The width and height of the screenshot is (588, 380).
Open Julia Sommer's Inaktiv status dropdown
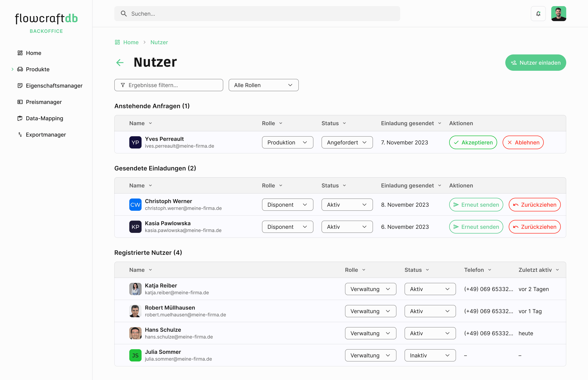pyautogui.click(x=430, y=355)
